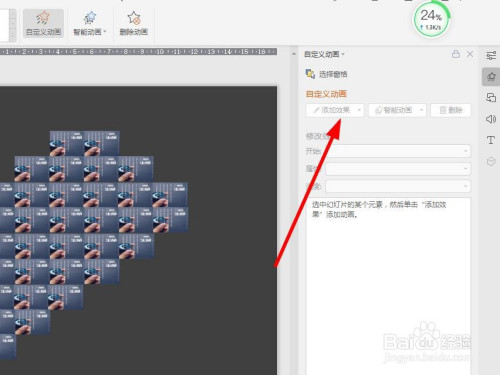Click the horizontal ruler

(x=138, y=52)
